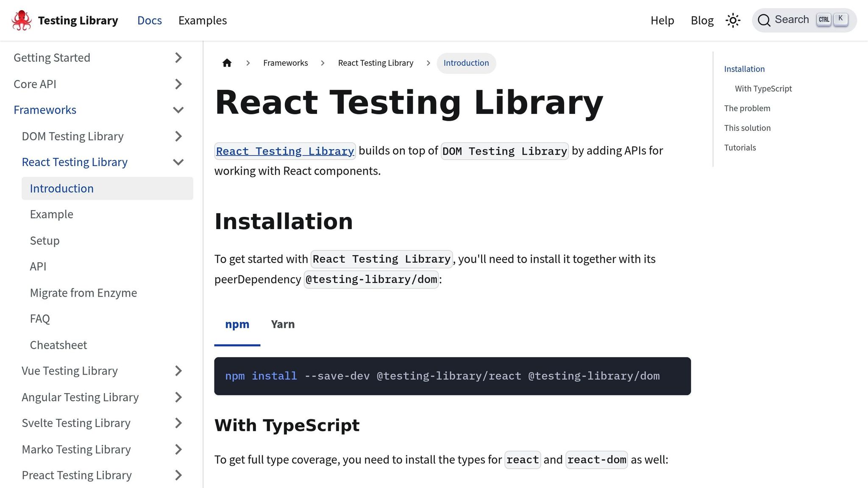Expand Vue Testing Library via its arrow

[x=178, y=371]
